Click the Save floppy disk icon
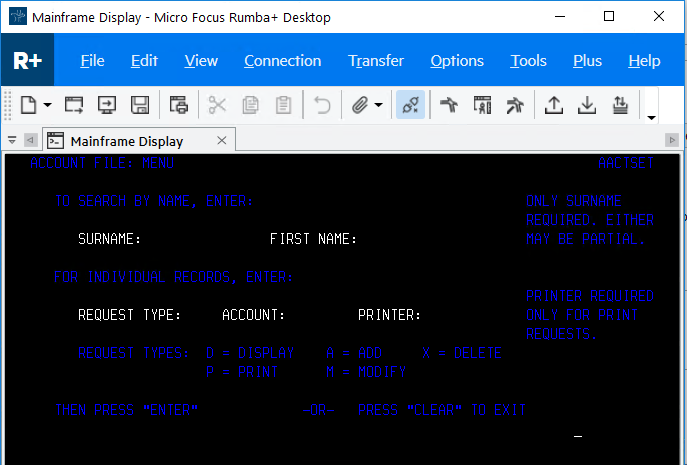 click(140, 104)
